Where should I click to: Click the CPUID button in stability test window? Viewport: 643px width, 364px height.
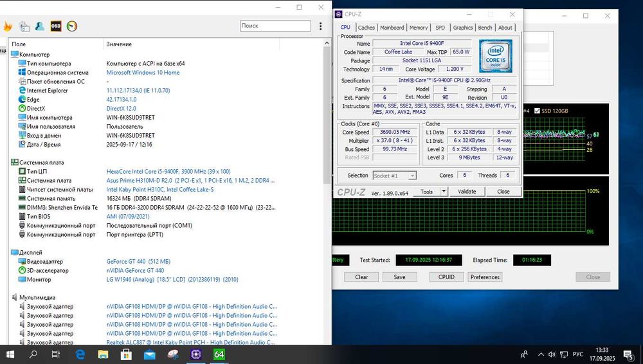coord(446,277)
